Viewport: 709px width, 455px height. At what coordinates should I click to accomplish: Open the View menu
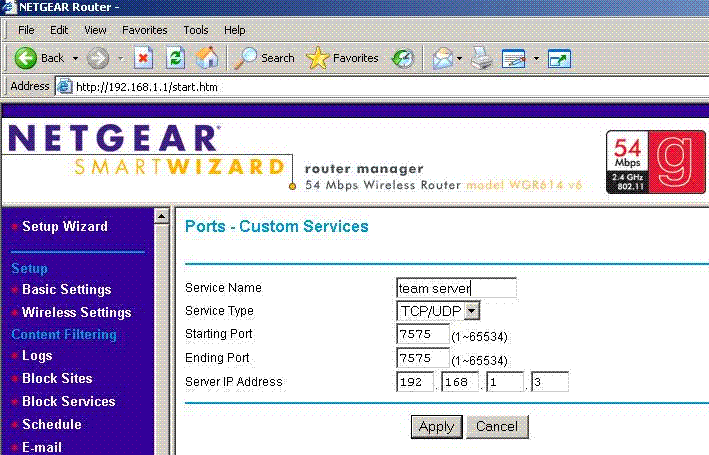pos(95,30)
